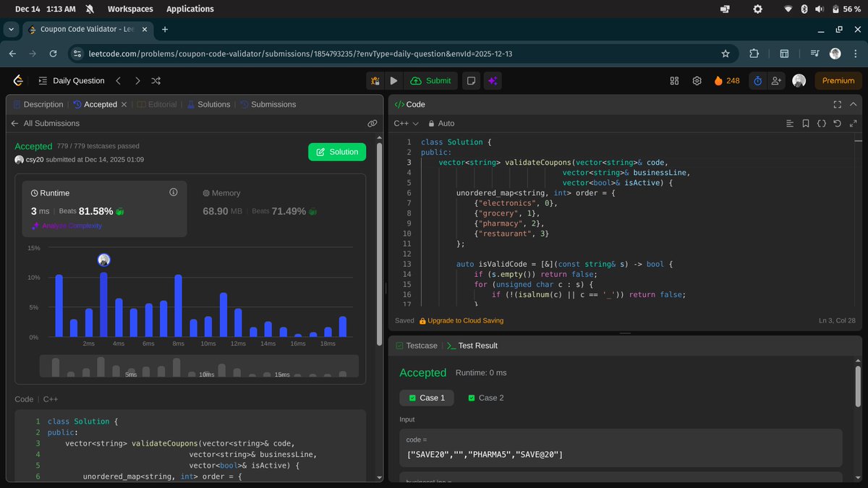The width and height of the screenshot is (868, 488).
Task: Open a new browser tab
Action: 165,30
